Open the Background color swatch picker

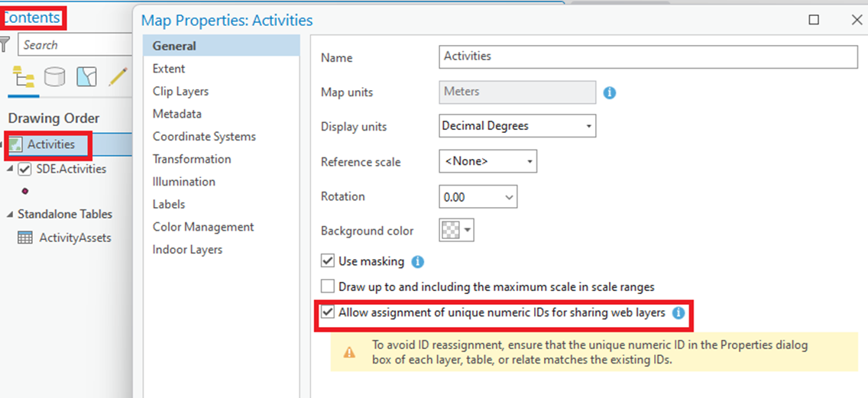457,231
